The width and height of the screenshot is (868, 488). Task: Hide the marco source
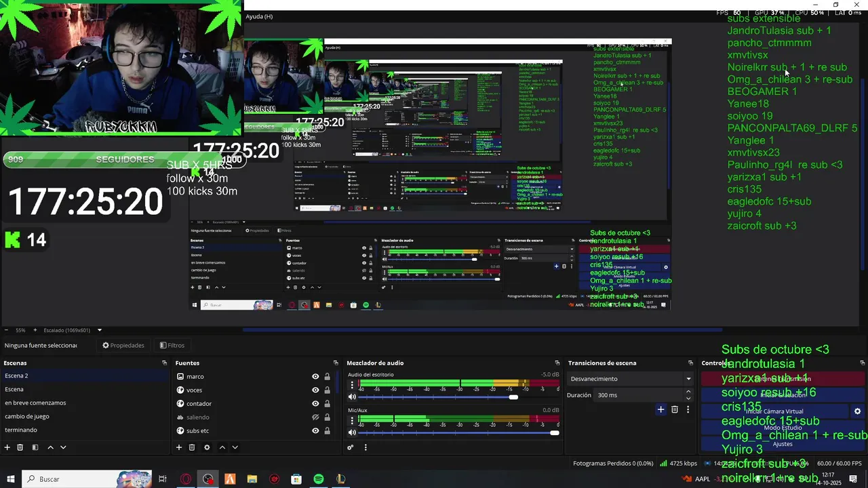click(315, 377)
